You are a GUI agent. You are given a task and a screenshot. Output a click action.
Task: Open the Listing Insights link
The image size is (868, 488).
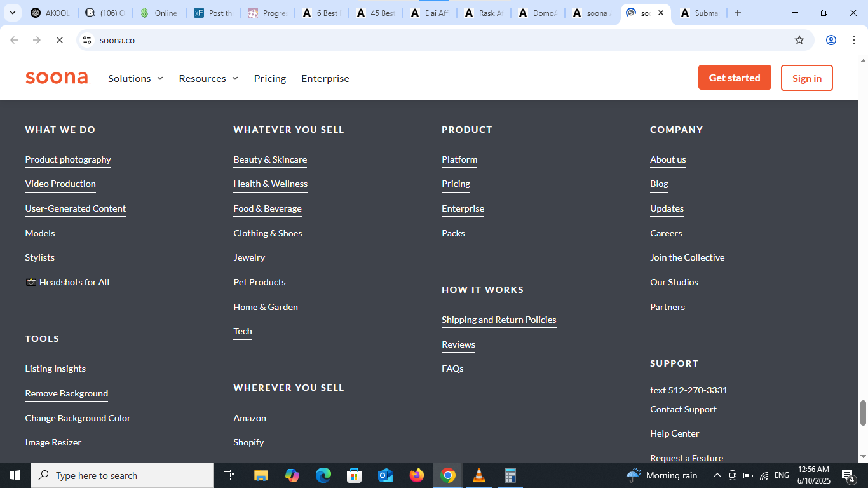tap(55, 369)
